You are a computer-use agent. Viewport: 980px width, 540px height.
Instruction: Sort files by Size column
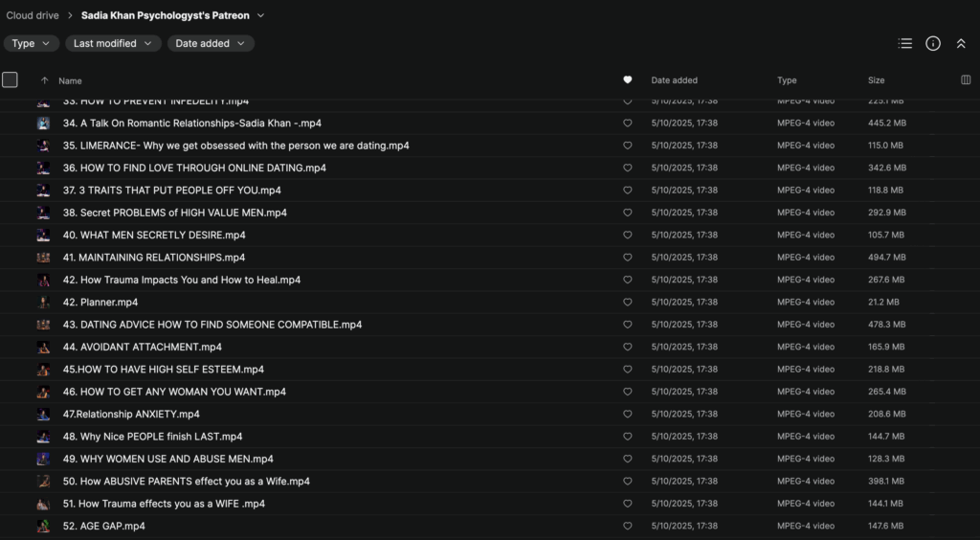[x=876, y=80]
